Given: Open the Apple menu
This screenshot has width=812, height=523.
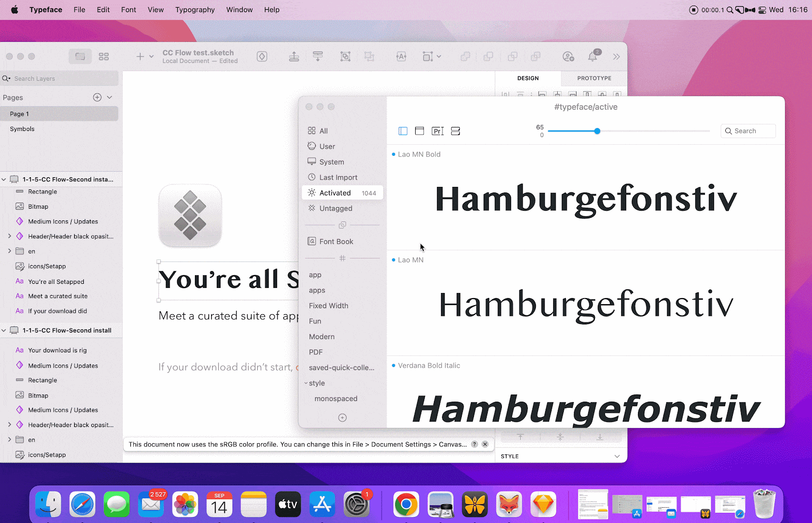Looking at the screenshot, I should (x=15, y=10).
